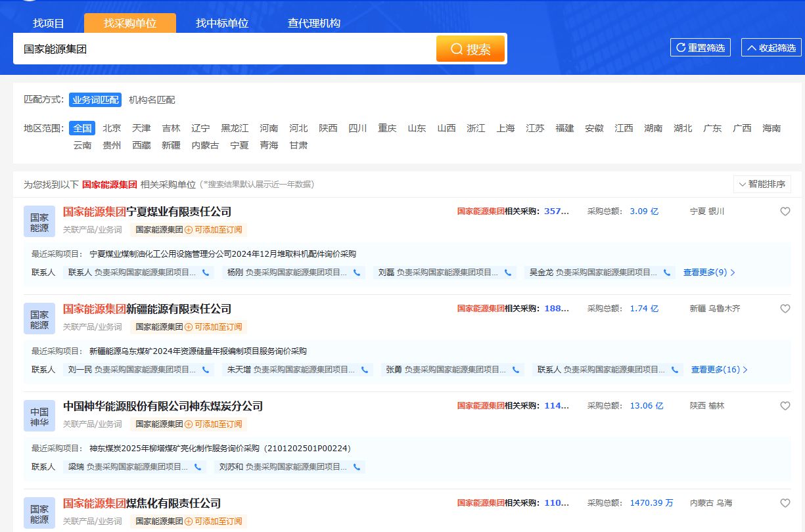Screen dimensions: 805x532
Task: Add 国家能源集团 to subscription for 新疆能源
Action: click(x=214, y=327)
